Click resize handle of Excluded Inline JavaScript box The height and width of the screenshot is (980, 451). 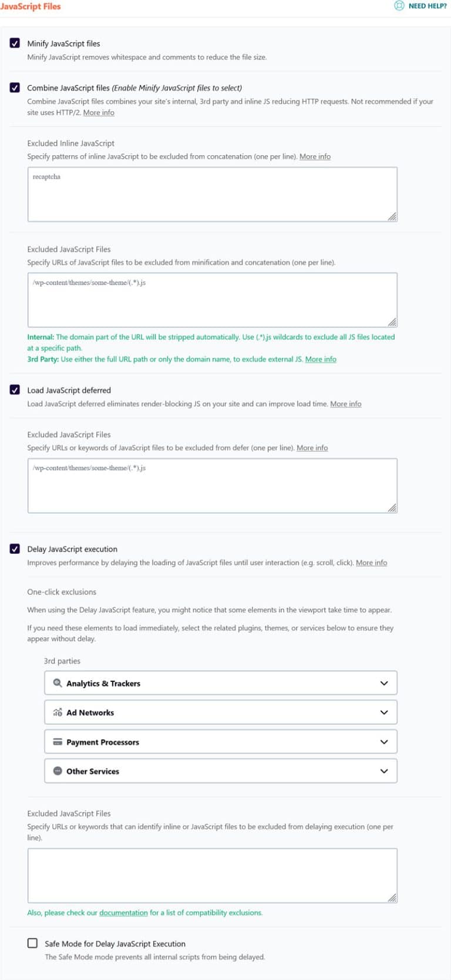pos(392,216)
